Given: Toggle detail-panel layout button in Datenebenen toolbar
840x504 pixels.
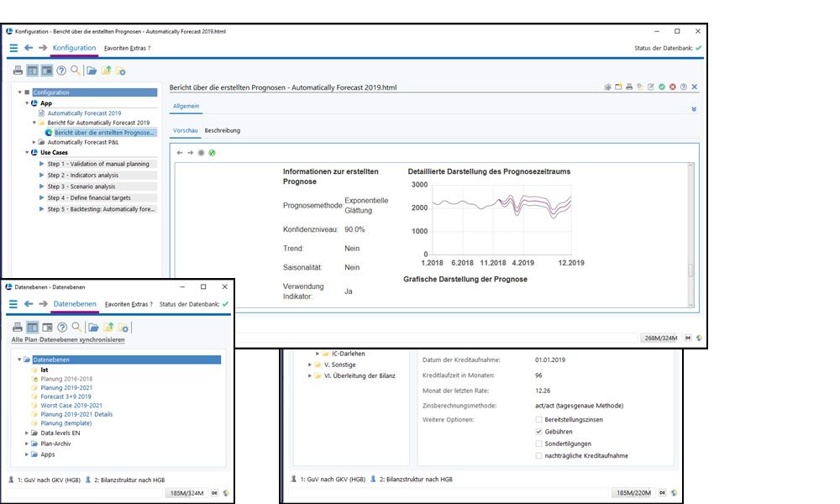Looking at the screenshot, I should point(47,327).
